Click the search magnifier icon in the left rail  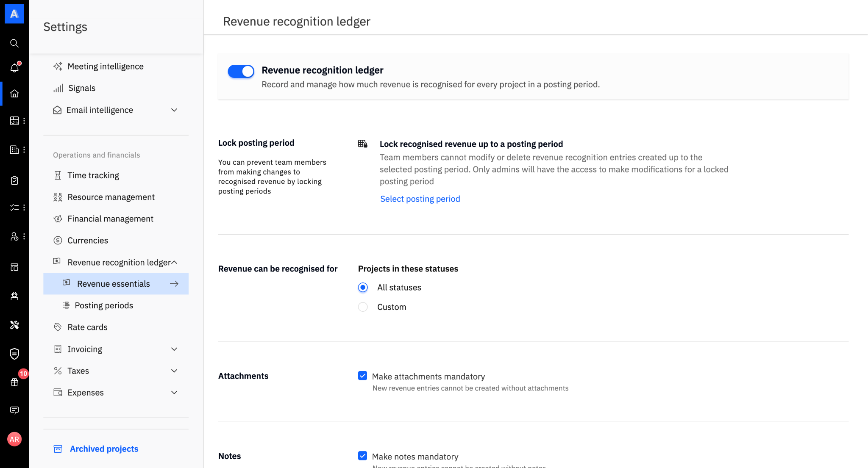coord(14,43)
